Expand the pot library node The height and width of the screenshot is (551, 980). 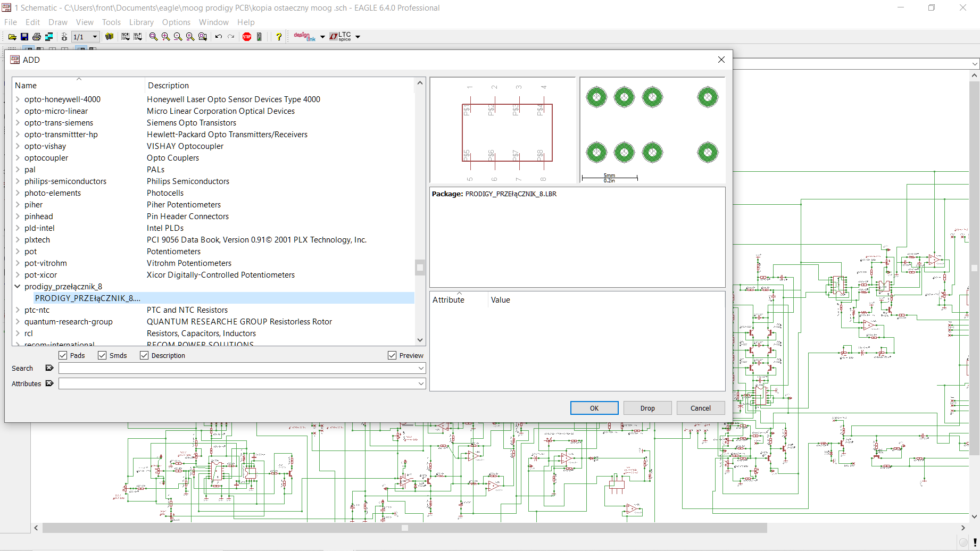[18, 251]
